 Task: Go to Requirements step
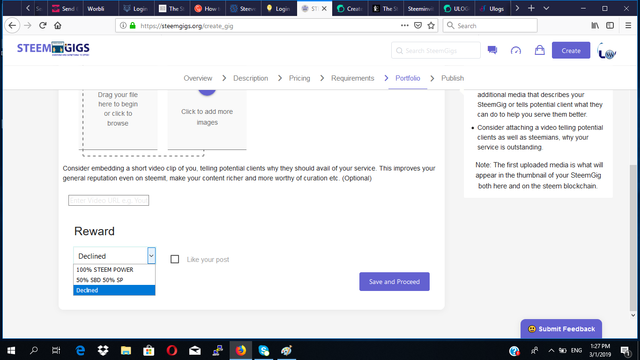(352, 78)
